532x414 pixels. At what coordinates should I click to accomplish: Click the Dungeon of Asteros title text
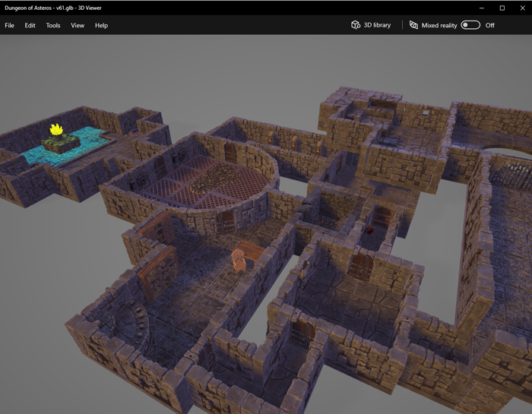tap(53, 8)
